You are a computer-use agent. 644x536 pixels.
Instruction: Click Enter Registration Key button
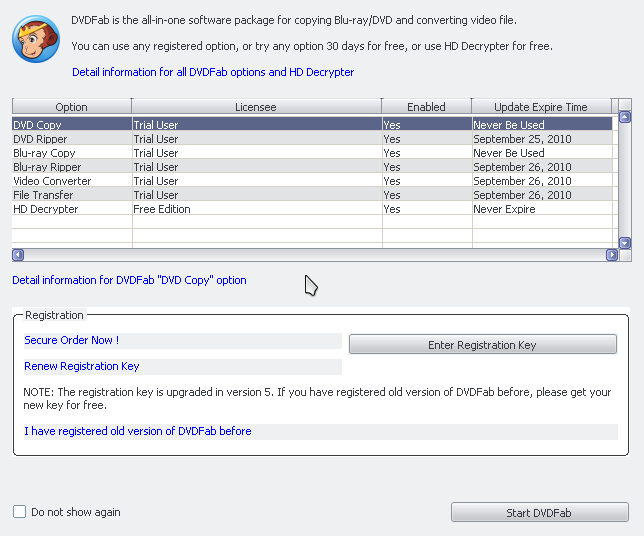pos(483,344)
